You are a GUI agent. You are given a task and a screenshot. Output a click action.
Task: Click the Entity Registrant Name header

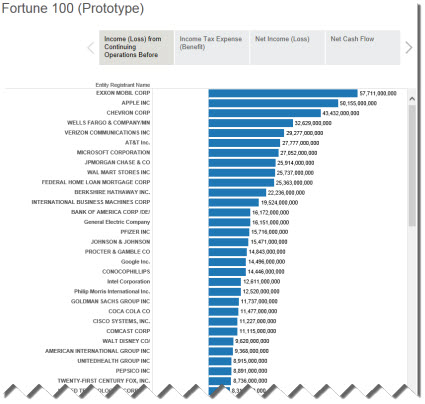[123, 85]
